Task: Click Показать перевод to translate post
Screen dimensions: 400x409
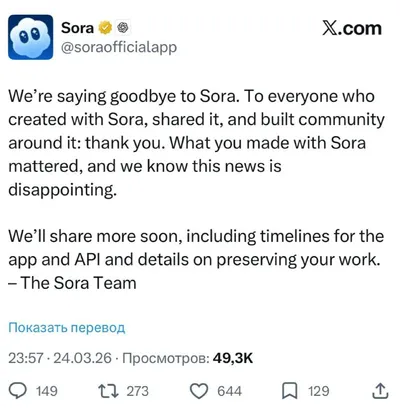Action: click(67, 328)
